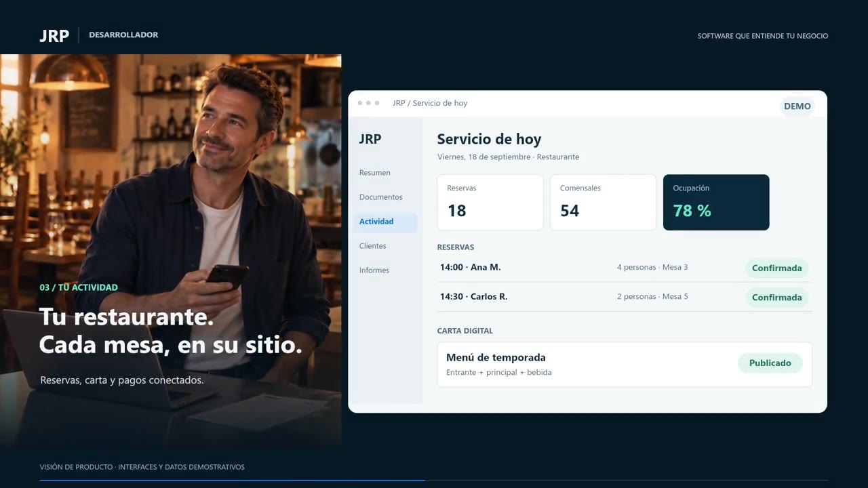868x488 pixels.
Task: Select the Ocupación 78 % card
Action: pos(716,203)
